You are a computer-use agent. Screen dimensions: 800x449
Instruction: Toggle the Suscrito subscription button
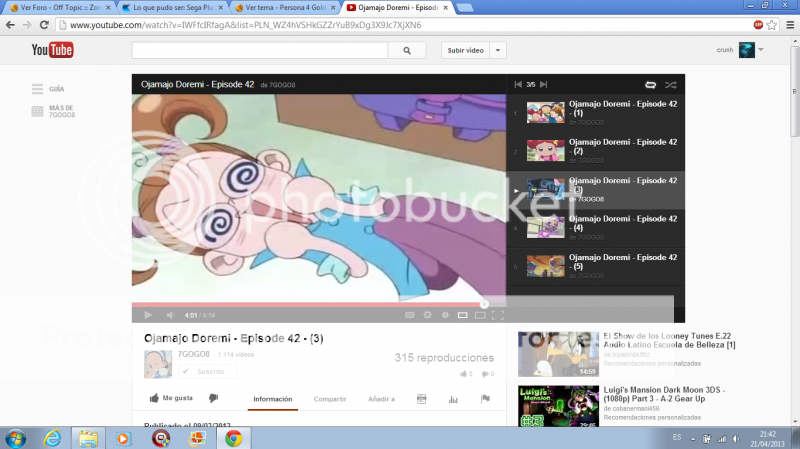click(x=207, y=371)
